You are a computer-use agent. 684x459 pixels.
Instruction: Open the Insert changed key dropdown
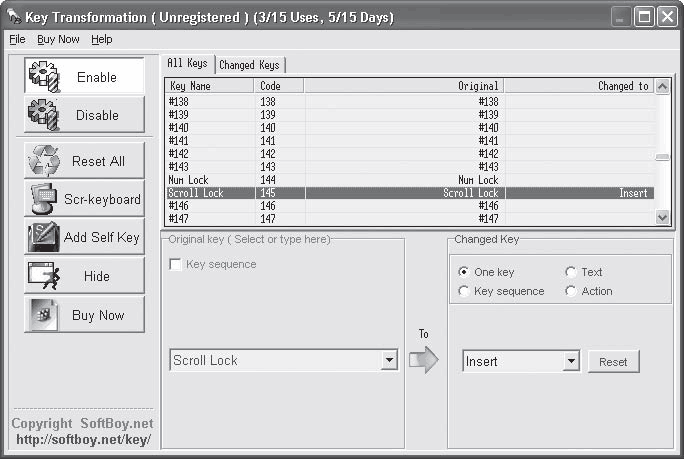click(571, 361)
